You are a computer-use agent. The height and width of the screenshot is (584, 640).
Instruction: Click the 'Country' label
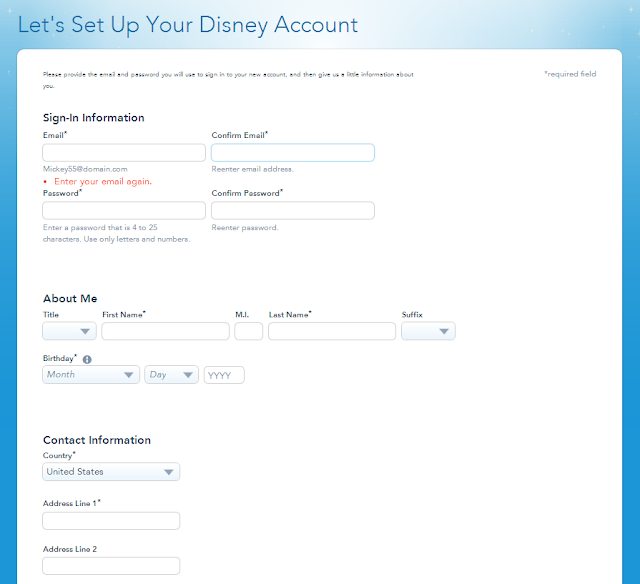pyautogui.click(x=59, y=455)
